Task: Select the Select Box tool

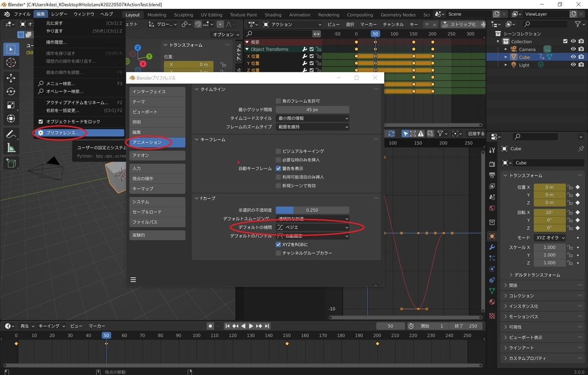Action: tap(11, 49)
